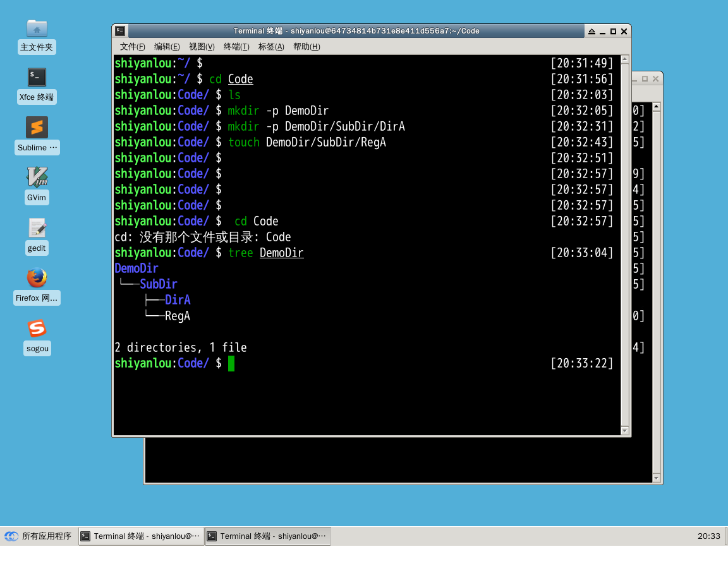Image resolution: width=728 pixels, height=566 pixels.
Task: Click the scrollbar down arrow of the terminal
Action: pyautogui.click(x=624, y=430)
